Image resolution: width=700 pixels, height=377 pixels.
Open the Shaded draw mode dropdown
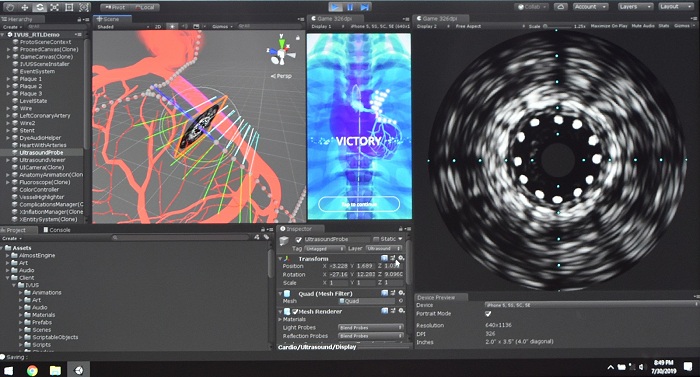123,27
